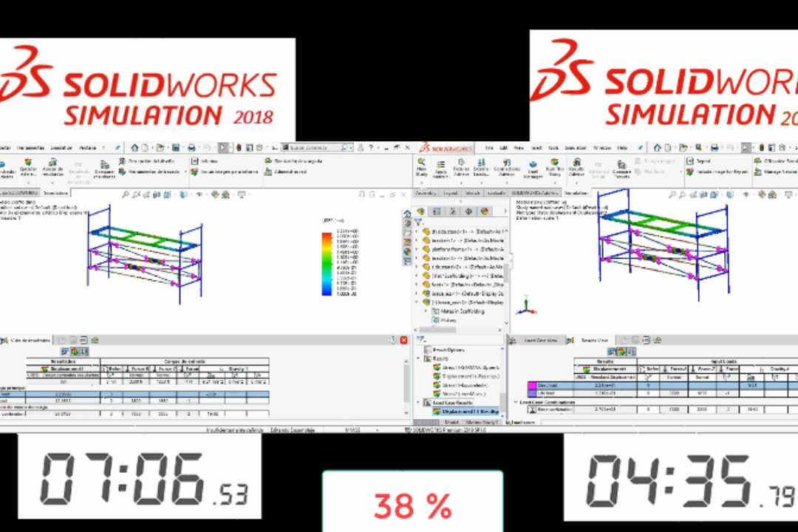Click the component tree vertical scrollbar
This screenshot has width=798, height=532.
tap(506, 273)
